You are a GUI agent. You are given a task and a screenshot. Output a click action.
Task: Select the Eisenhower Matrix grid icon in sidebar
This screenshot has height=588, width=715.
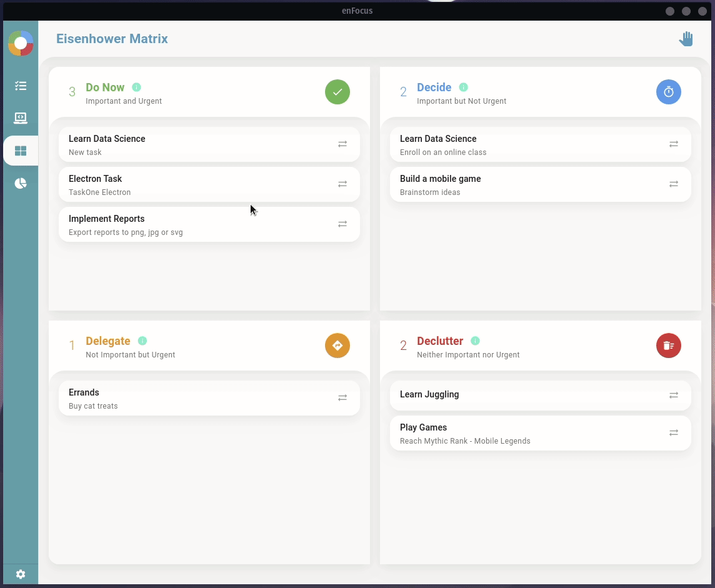(21, 151)
